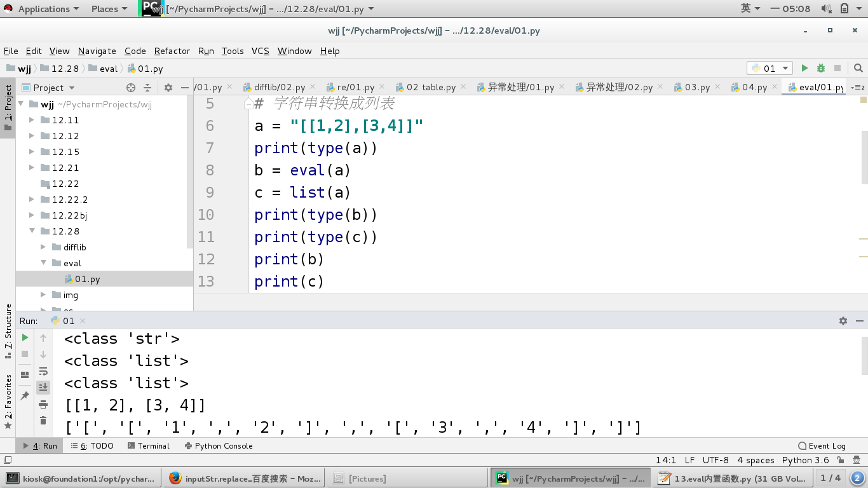
Task: Open the 英 input method indicator
Action: 750,8
